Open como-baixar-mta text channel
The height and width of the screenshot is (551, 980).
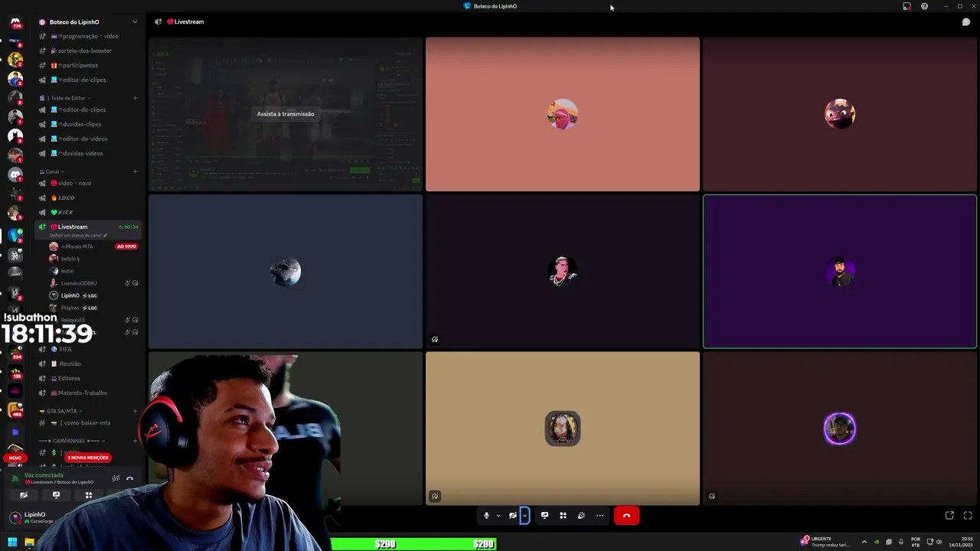pos(87,422)
